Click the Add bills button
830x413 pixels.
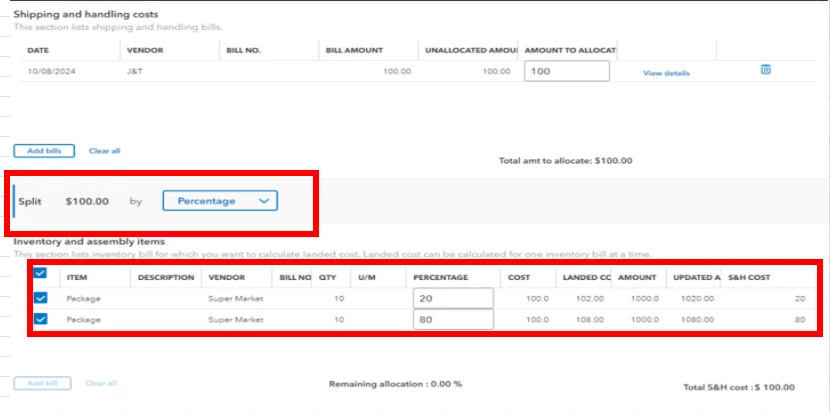coord(44,151)
